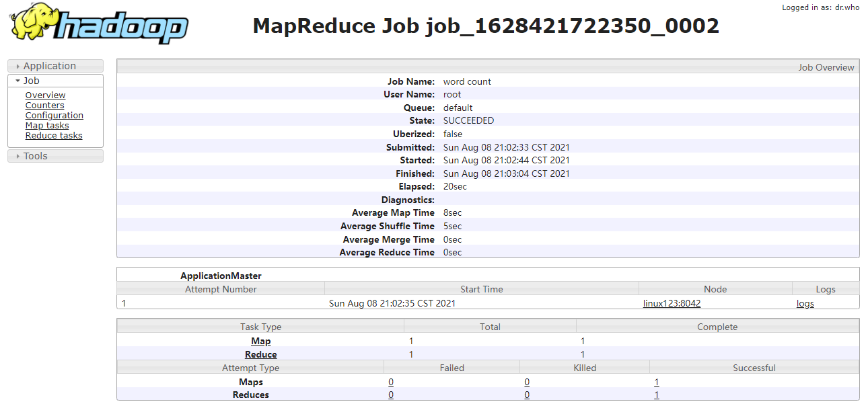Open the Counters page link
The width and height of the screenshot is (868, 402).
tap(44, 106)
